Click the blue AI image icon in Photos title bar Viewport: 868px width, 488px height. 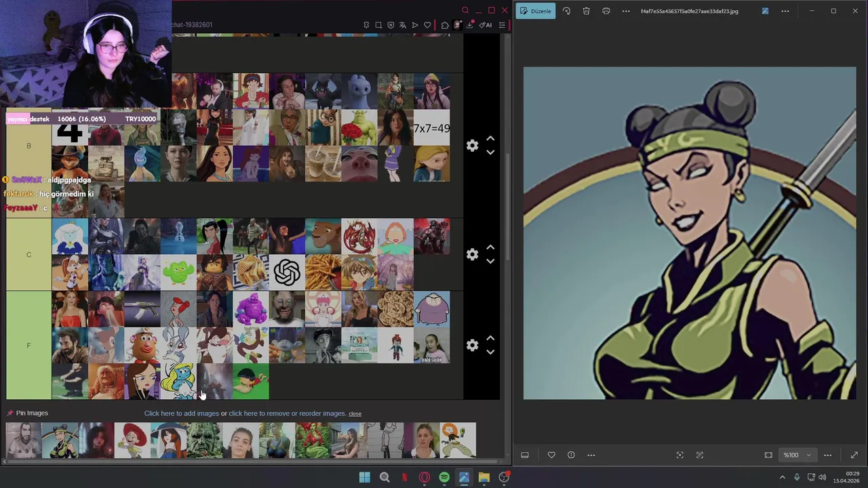coord(765,11)
